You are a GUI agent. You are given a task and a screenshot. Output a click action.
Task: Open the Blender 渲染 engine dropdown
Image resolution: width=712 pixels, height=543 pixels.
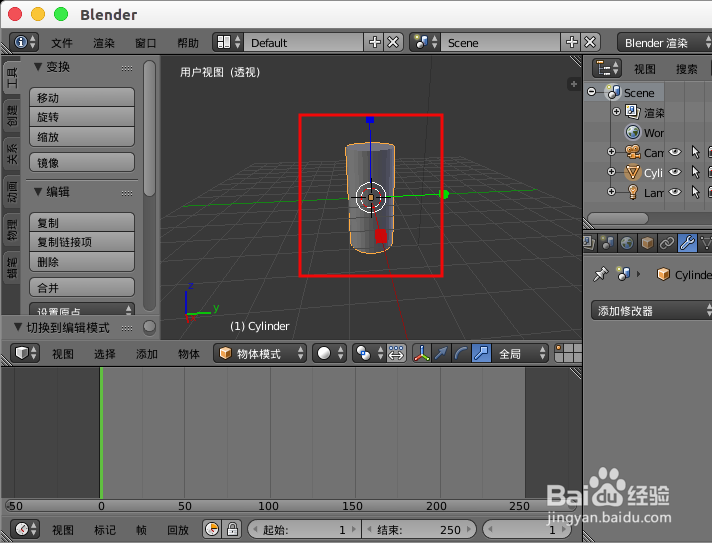[x=664, y=43]
